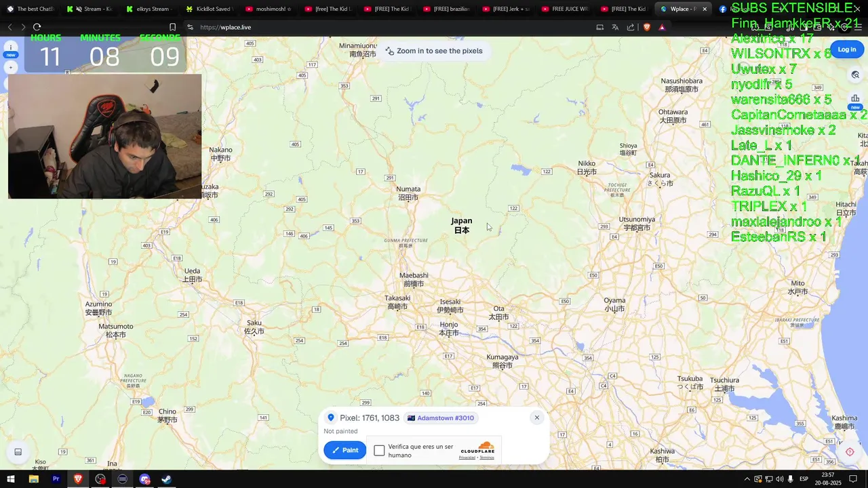This screenshot has height=488, width=868.
Task: Open the Windows Start menu
Action: coord(11,479)
